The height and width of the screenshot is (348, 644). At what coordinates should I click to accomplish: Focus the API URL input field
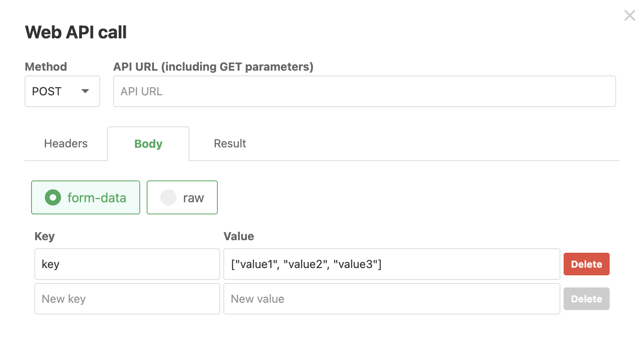[x=364, y=91]
